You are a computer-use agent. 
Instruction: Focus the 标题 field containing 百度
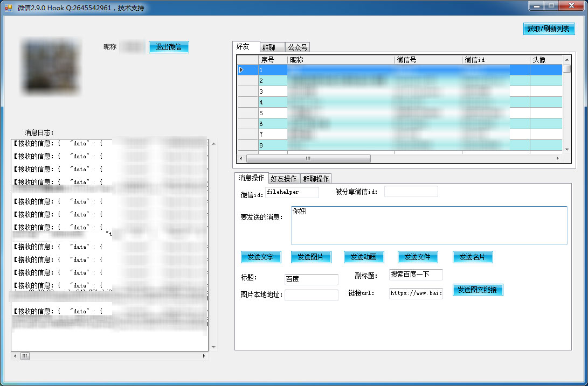312,279
